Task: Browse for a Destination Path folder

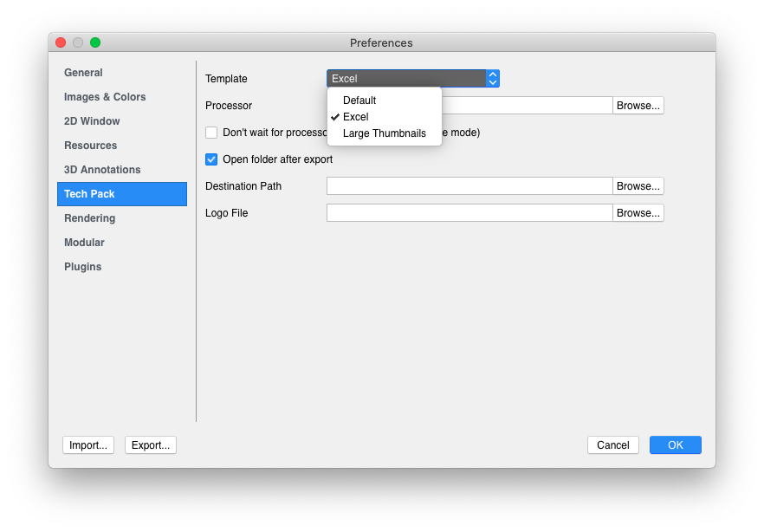Action: tap(638, 185)
